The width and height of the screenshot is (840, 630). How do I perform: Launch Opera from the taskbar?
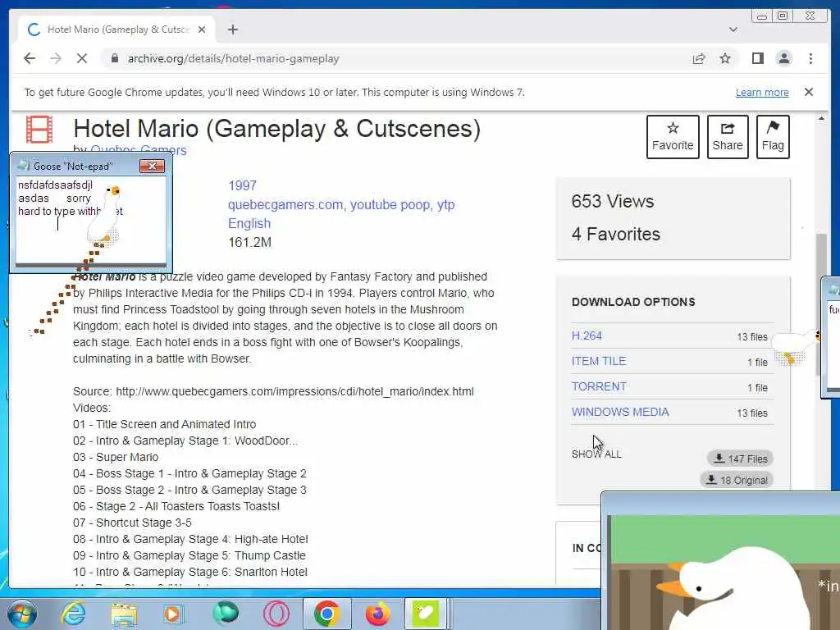point(276,614)
